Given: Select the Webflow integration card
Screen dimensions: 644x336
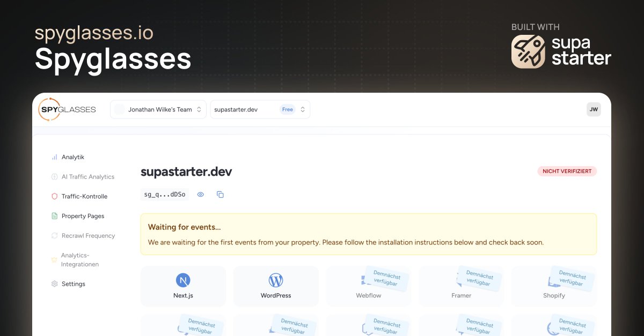Looking at the screenshot, I should coord(369,286).
